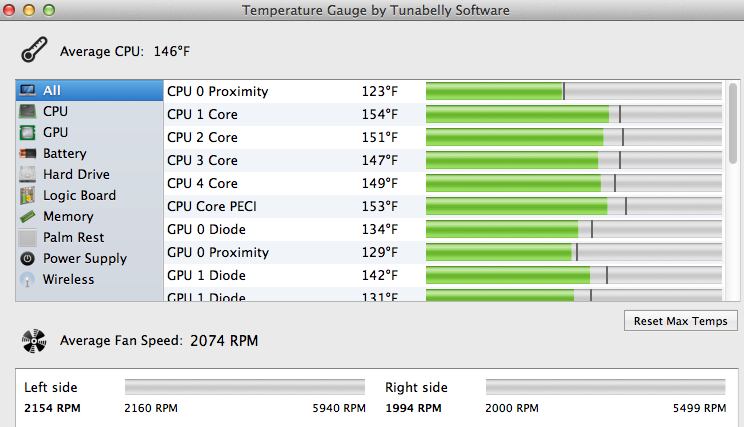
Task: Select the CPU 2 Core row label
Action: 202,137
